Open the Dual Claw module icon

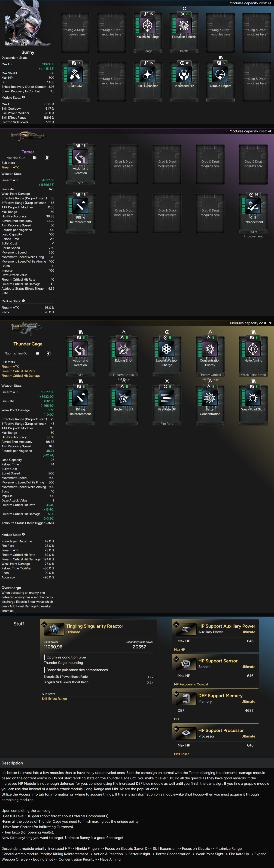(75, 75)
